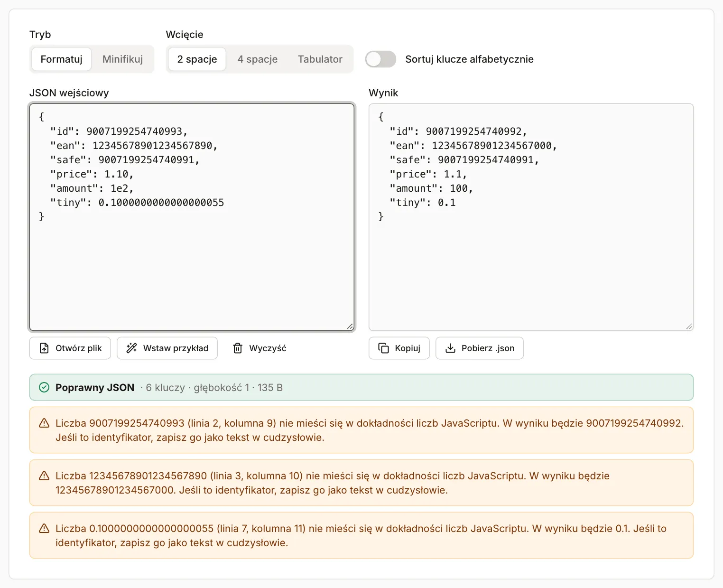Click the magic wand icon in Wstaw przykład
Viewport: 723px width, 588px height.
[x=131, y=348]
